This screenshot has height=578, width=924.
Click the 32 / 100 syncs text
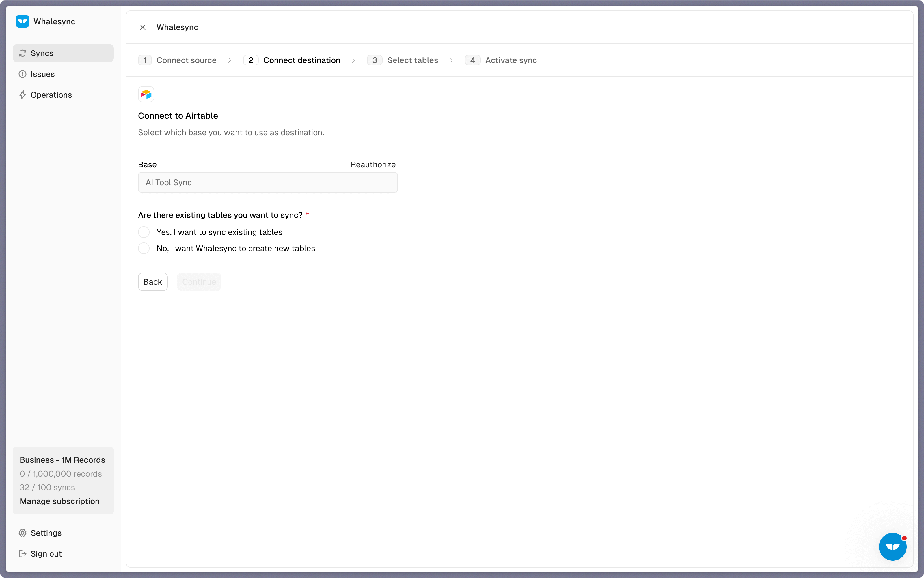(47, 488)
